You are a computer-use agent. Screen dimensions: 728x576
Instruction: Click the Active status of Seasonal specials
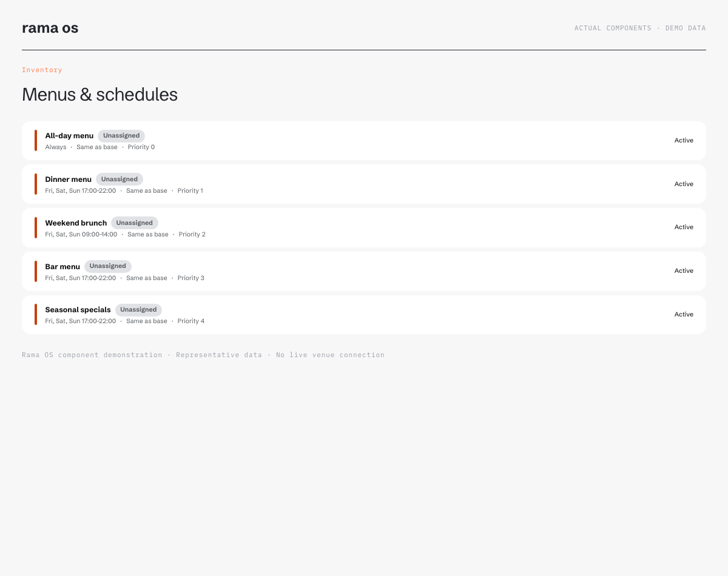[684, 315]
